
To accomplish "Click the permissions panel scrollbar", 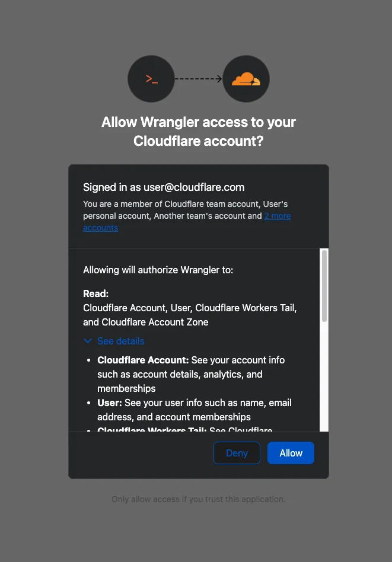I will pos(324,285).
